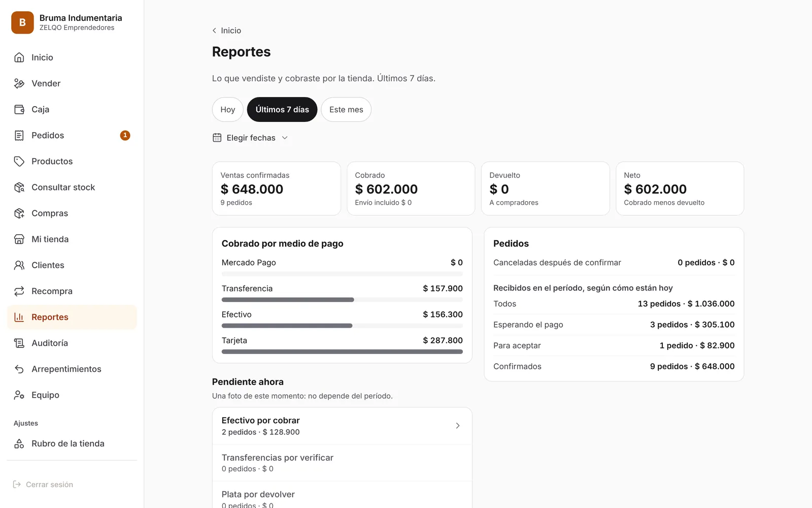Viewport: 812px width, 508px height.
Task: Go back using the Inicio breadcrumb
Action: (x=226, y=30)
